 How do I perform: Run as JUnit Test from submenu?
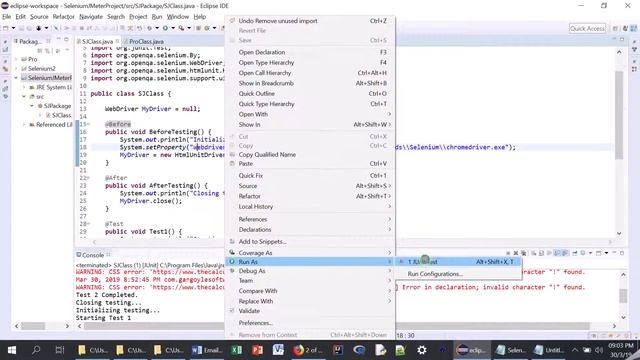(458, 262)
